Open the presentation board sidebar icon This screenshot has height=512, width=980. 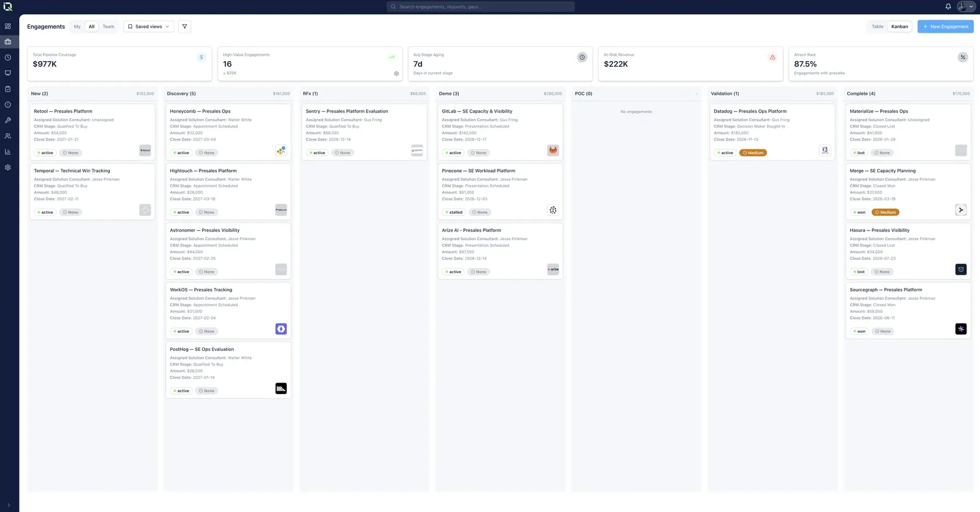pos(8,73)
